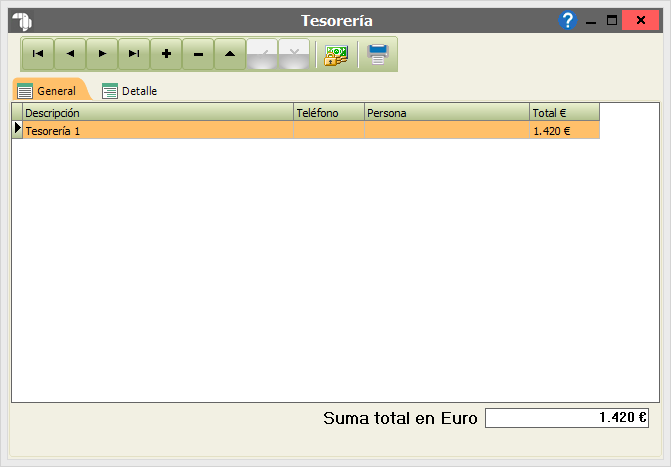Sort by the Descripción column header
Screen dimensions: 671x467
tap(158, 113)
